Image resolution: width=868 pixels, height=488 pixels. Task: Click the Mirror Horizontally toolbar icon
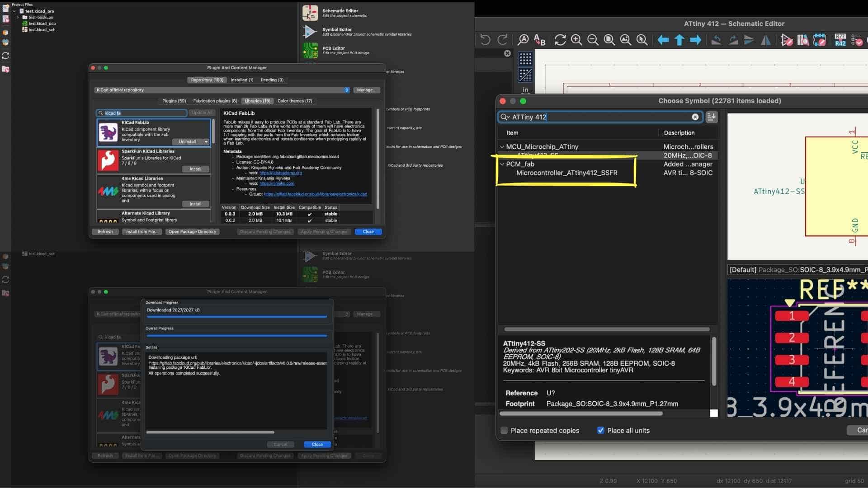[765, 40]
